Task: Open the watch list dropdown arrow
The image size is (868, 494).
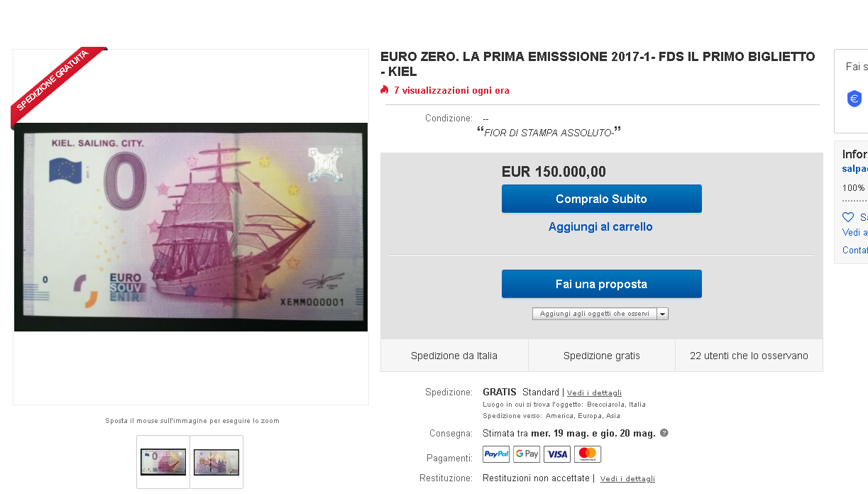Action: pos(662,314)
